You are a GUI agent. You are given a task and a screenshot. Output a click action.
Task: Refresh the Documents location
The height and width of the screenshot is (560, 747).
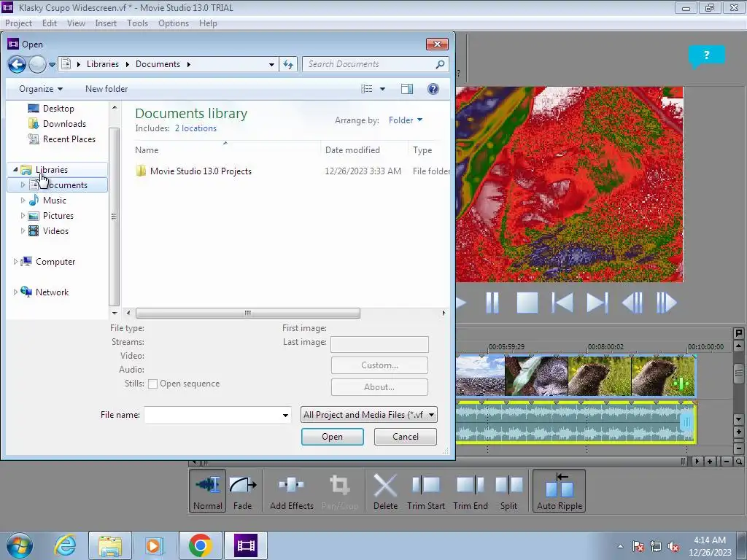288,64
